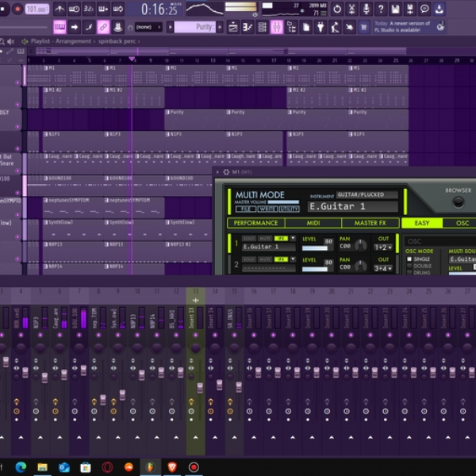Screen dimensions: 476x476
Task: Click the FL Studio newer version news panel
Action: point(409,26)
